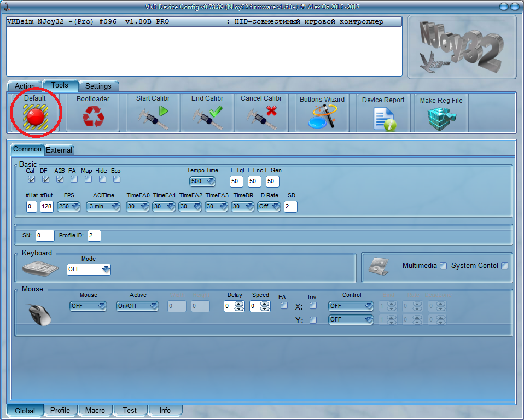Open the Test bottom tab
Image resolution: width=524 pixels, height=420 pixels.
click(130, 410)
